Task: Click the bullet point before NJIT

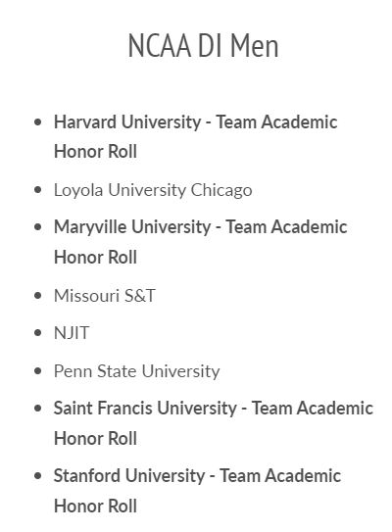Action: [x=38, y=333]
